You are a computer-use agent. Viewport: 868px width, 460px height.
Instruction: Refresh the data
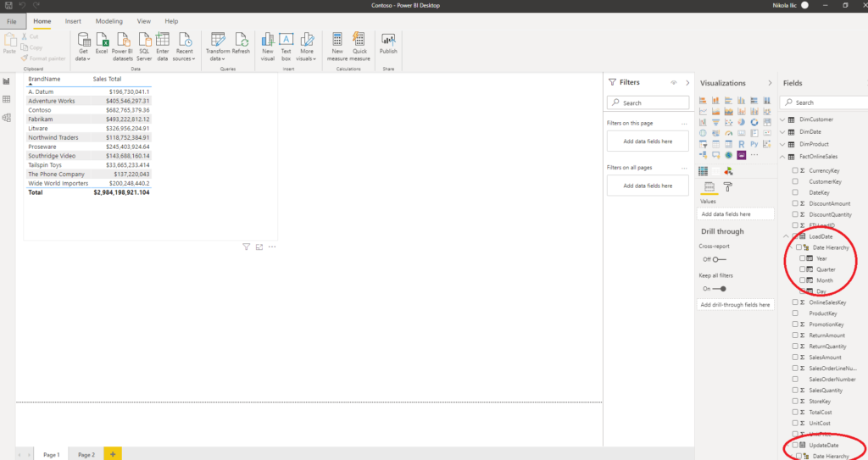(x=241, y=43)
